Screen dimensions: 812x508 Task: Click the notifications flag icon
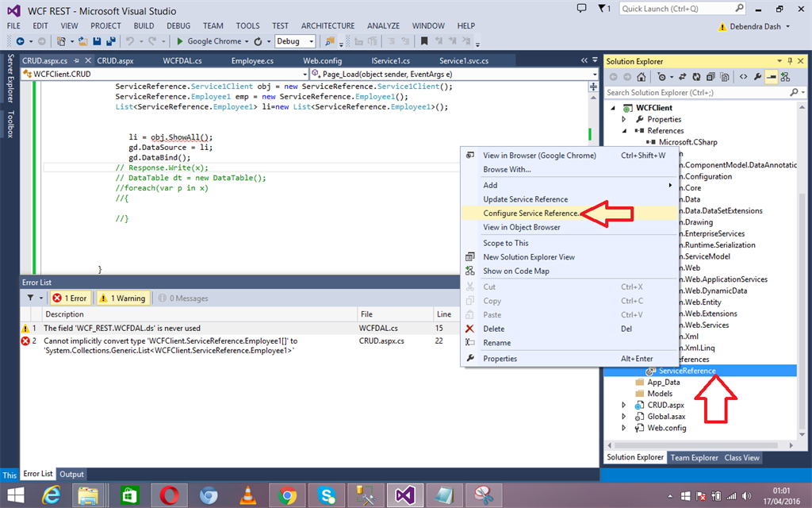point(603,10)
